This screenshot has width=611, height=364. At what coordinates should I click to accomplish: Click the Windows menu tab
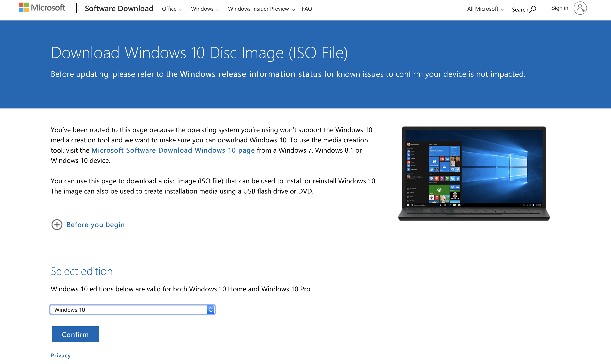click(x=205, y=9)
